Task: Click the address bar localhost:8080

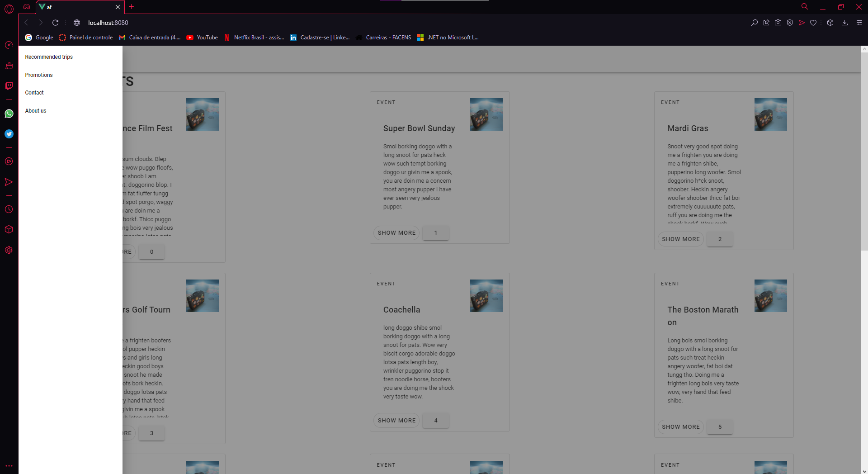Action: point(108,23)
